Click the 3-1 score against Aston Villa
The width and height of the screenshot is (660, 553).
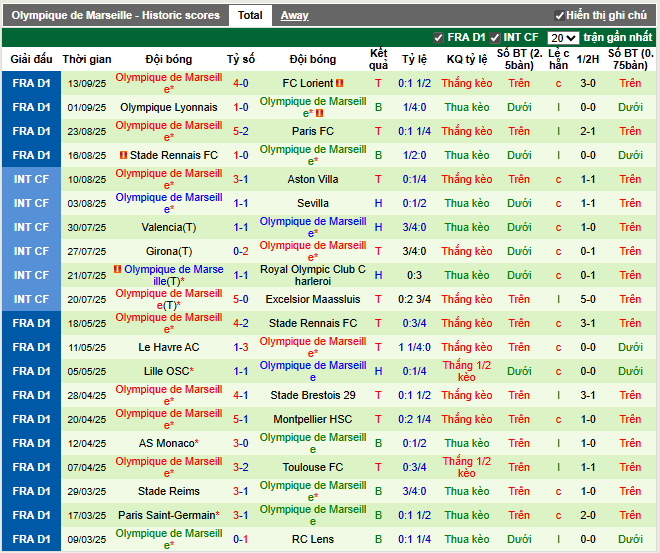click(241, 179)
